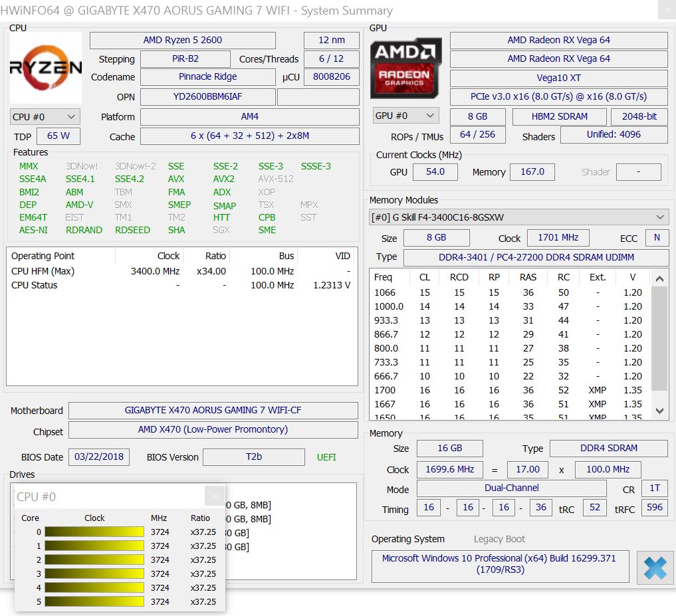Viewport: 676px width, 616px height.
Task: Click Core 0 clock bar
Action: [x=94, y=532]
